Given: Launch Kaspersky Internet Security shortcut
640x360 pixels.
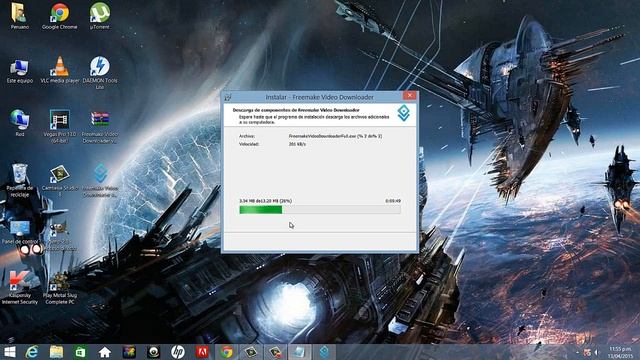Looking at the screenshot, I should (20, 288).
